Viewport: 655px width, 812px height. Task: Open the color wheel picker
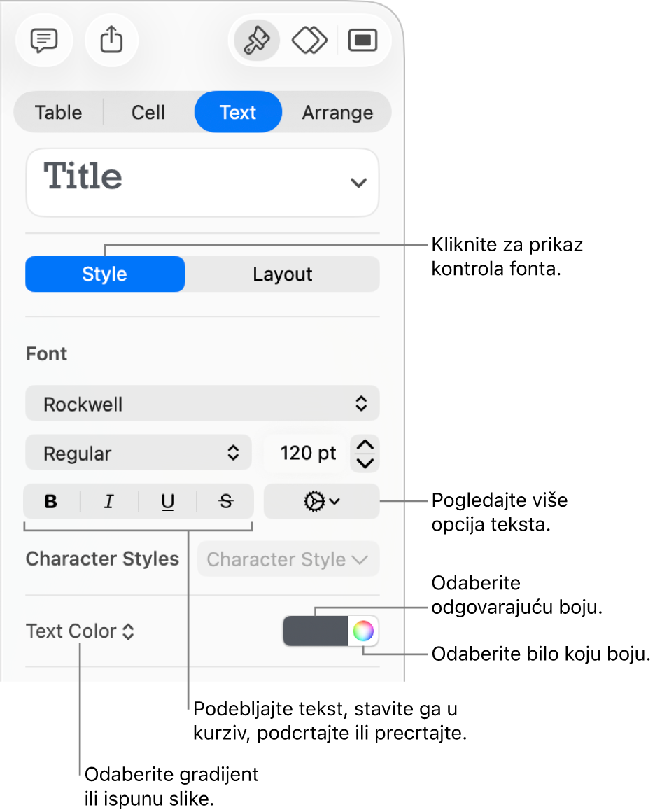(363, 632)
